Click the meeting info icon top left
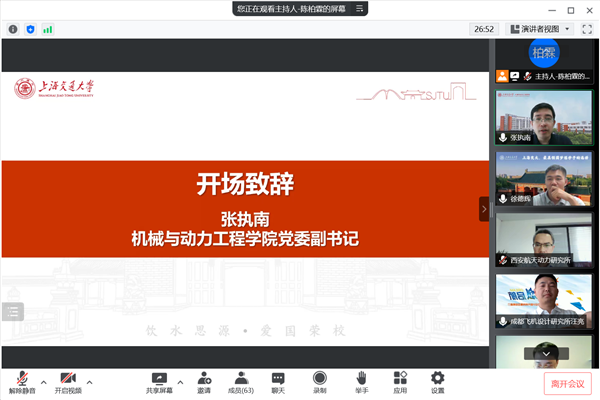The width and height of the screenshot is (600, 400). pos(13,29)
